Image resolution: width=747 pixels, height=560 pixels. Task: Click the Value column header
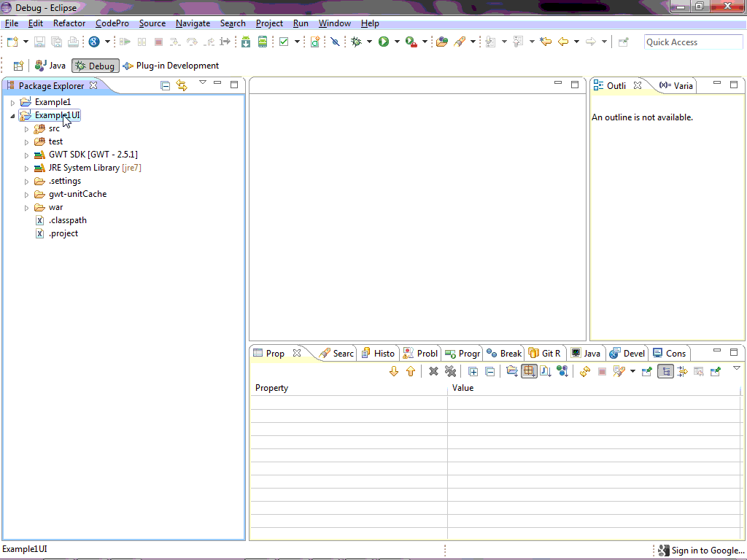point(594,388)
